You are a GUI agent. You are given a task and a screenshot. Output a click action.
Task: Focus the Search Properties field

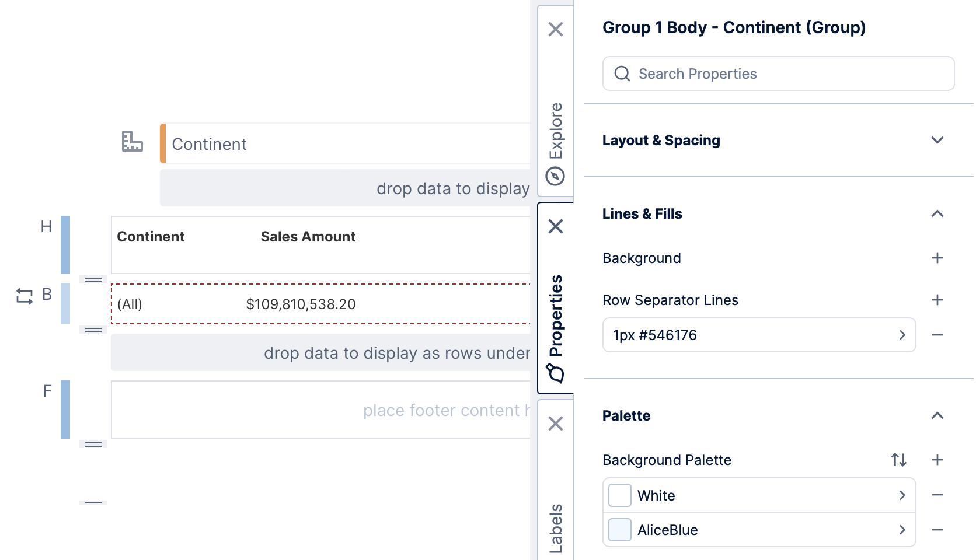(x=779, y=73)
